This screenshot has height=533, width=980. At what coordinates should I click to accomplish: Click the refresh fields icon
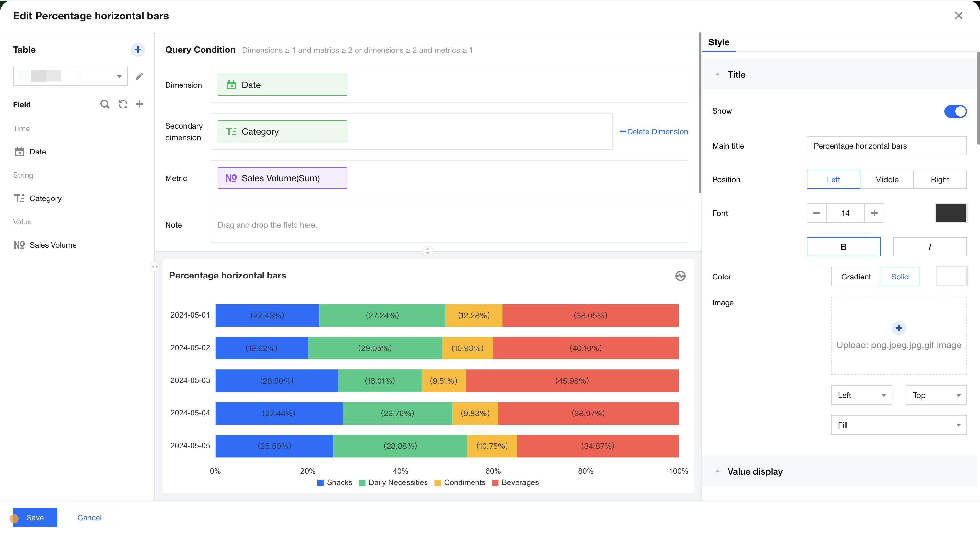tap(123, 104)
